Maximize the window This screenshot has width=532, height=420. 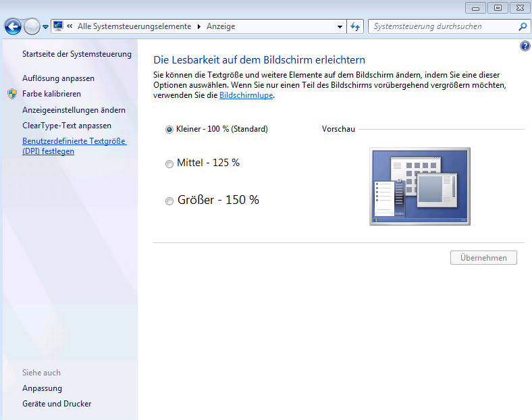[x=498, y=8]
